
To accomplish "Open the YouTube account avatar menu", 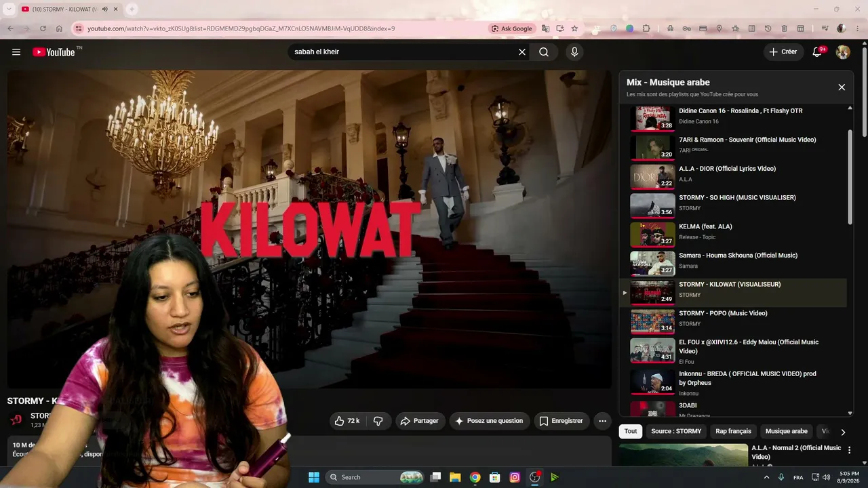I will click(843, 52).
